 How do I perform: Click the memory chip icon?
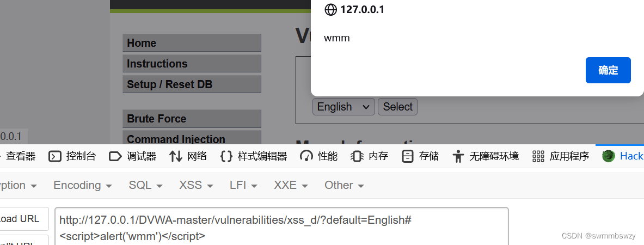coord(357,156)
